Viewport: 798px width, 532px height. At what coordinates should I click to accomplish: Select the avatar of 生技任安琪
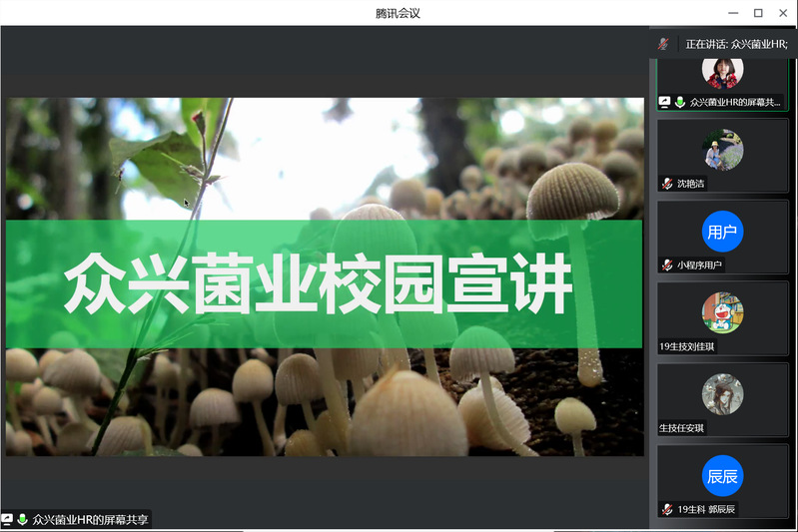(x=723, y=394)
